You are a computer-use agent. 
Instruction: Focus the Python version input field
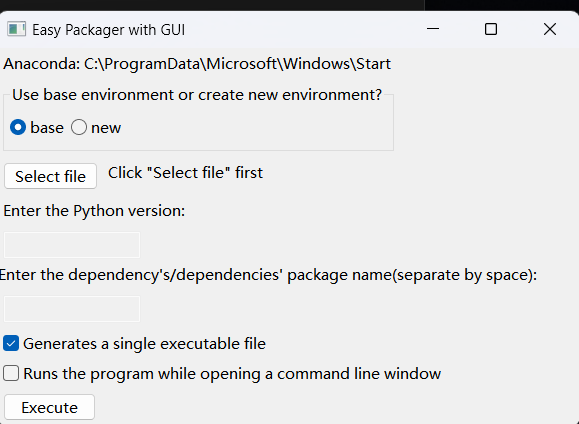(x=72, y=245)
